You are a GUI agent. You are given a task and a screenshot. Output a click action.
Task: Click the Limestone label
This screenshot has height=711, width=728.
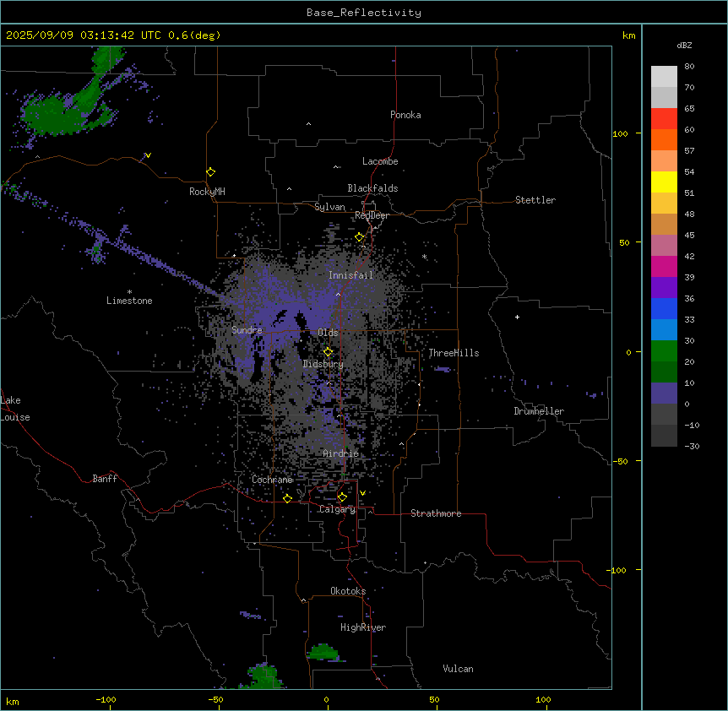coord(129,301)
